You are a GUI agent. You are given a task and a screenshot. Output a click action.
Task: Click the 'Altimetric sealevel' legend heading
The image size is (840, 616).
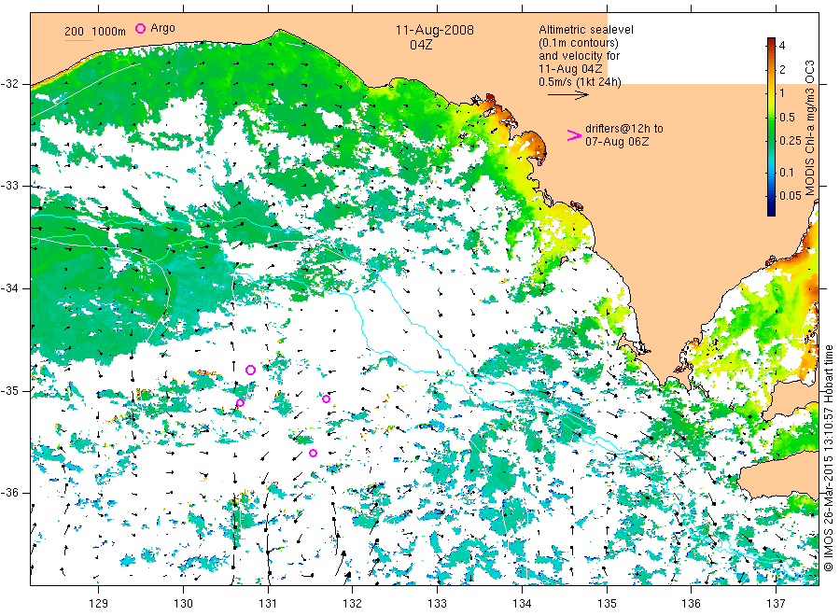[586, 30]
